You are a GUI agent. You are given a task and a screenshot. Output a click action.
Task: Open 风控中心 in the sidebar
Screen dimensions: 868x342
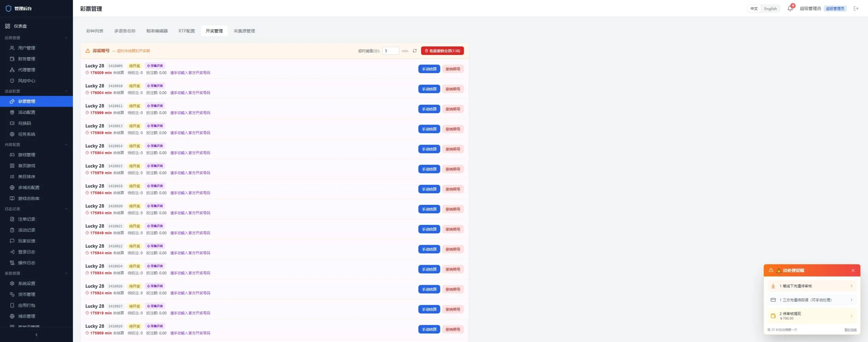click(x=36, y=81)
